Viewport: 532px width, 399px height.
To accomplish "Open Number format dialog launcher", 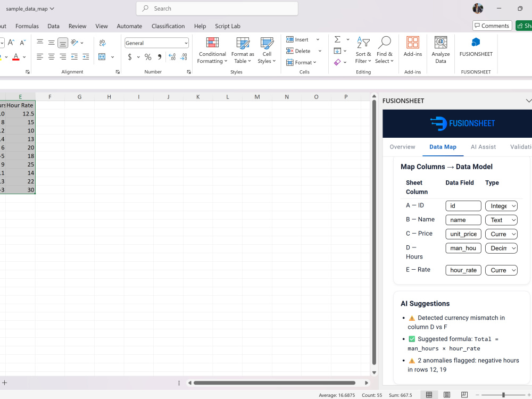I will point(189,72).
